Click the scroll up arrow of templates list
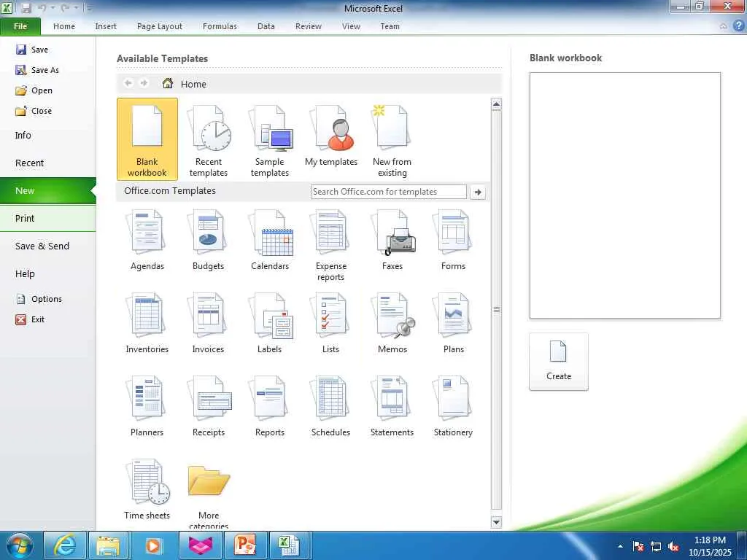This screenshot has height=560, width=747. (x=496, y=104)
